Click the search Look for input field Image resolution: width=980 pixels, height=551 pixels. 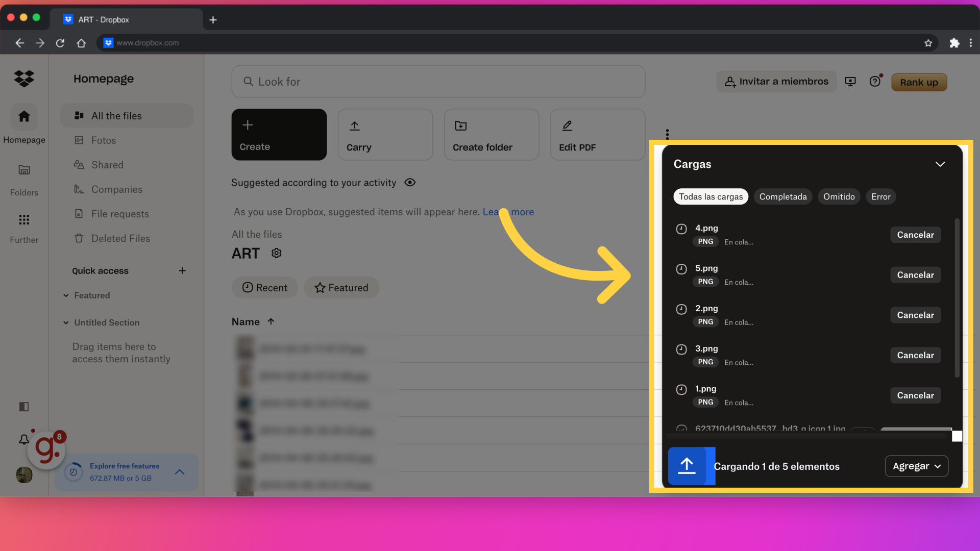coord(438,82)
